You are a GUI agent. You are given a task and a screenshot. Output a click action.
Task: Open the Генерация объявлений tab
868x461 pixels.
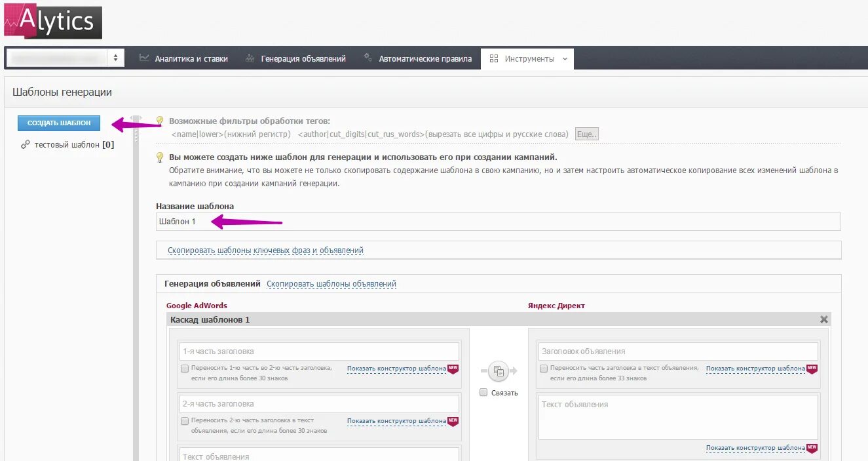(x=296, y=58)
